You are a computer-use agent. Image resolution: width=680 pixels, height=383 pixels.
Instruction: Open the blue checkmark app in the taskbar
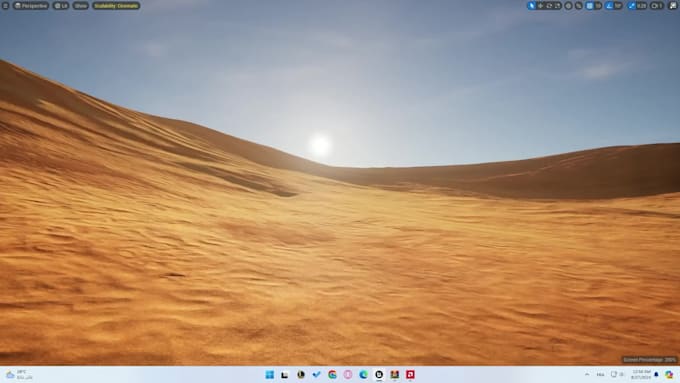(317, 375)
